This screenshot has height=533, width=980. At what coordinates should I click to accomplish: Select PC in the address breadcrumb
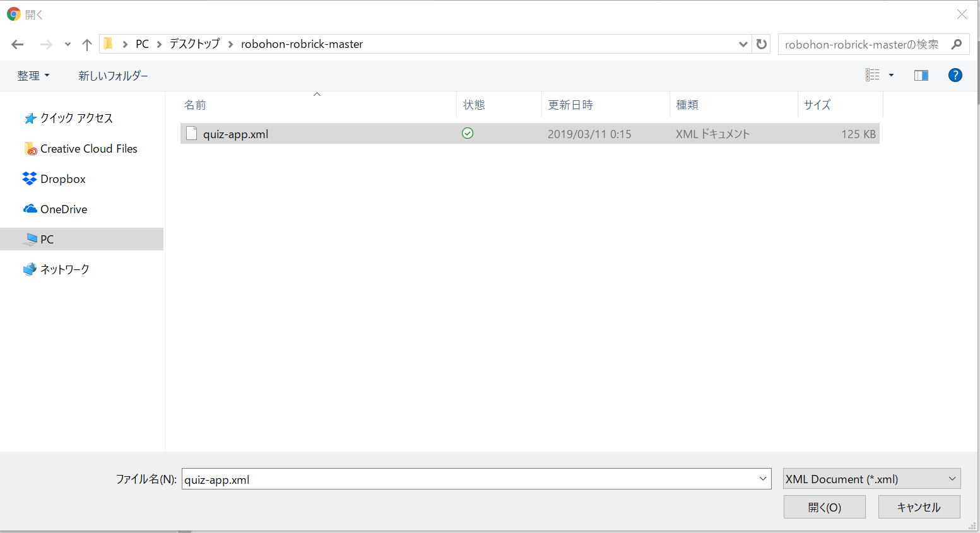tap(143, 44)
